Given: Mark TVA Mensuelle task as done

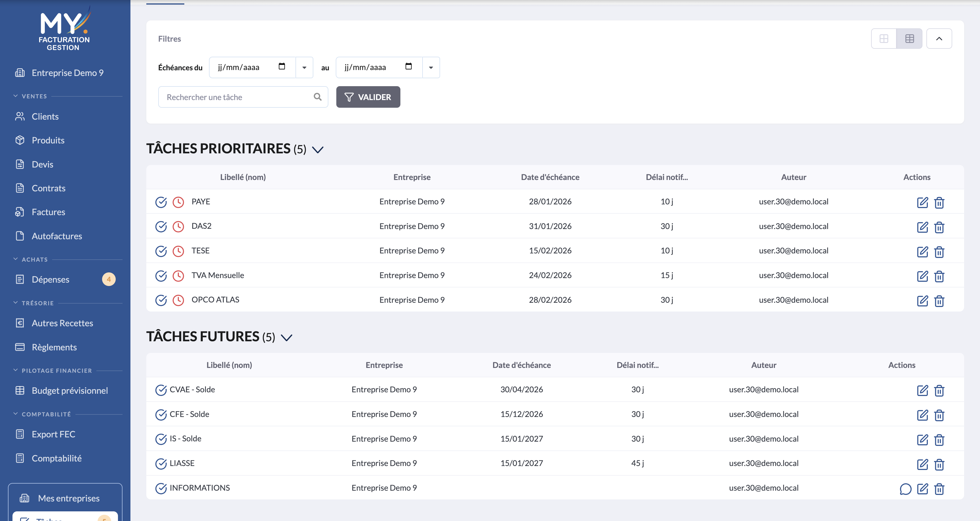Looking at the screenshot, I should click(161, 276).
